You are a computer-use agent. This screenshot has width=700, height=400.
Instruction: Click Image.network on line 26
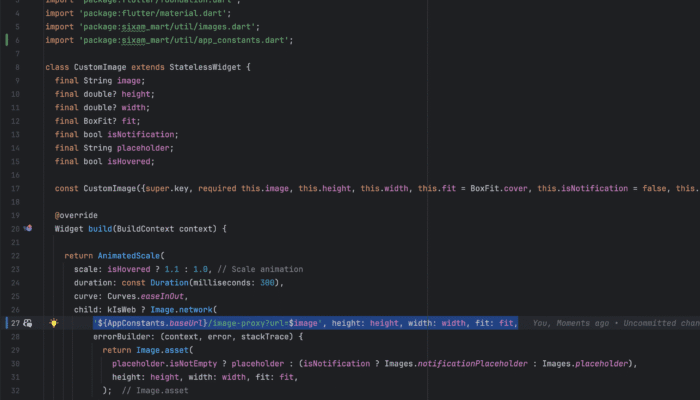pyautogui.click(x=181, y=310)
